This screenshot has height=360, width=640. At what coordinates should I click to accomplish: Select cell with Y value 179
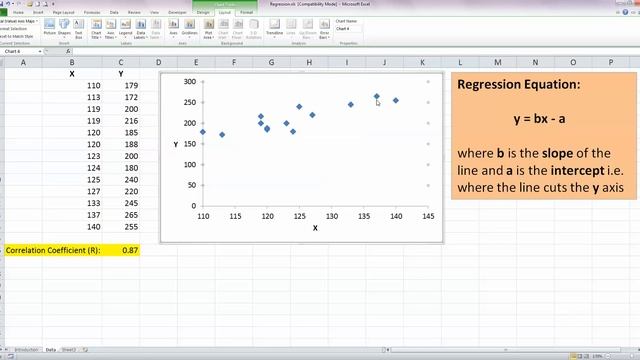[121, 86]
